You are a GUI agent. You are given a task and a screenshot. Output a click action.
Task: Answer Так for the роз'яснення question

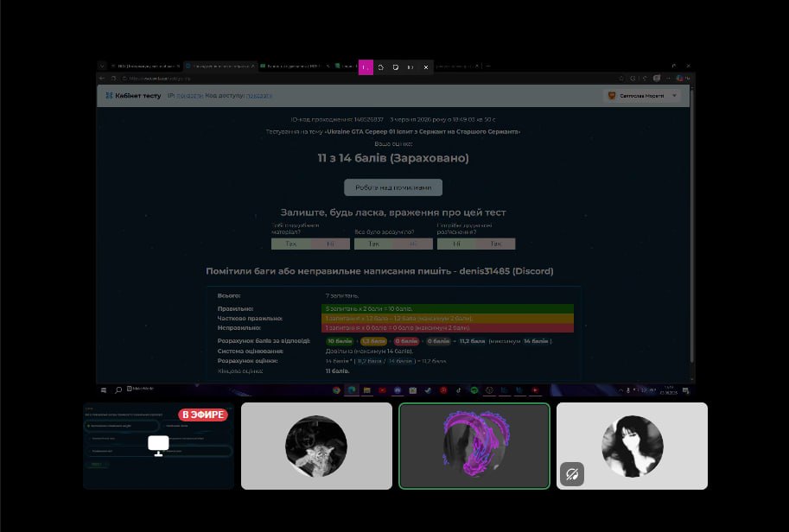496,244
